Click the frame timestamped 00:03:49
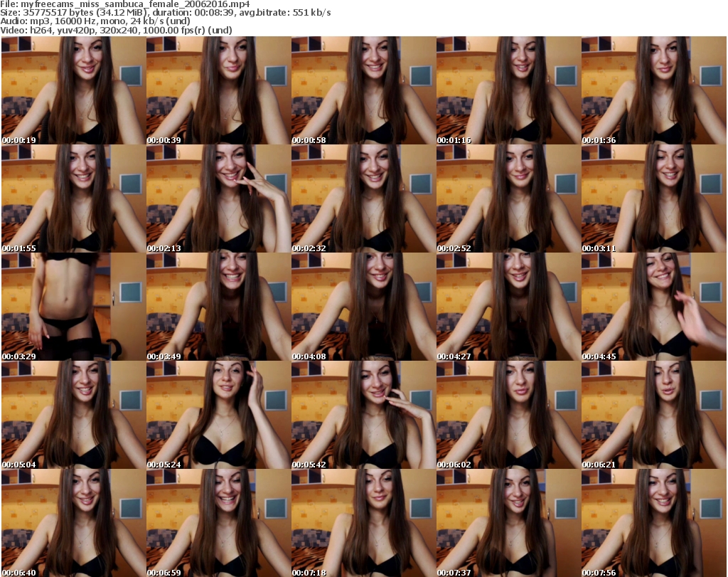This screenshot has height=577, width=728. tap(218, 307)
